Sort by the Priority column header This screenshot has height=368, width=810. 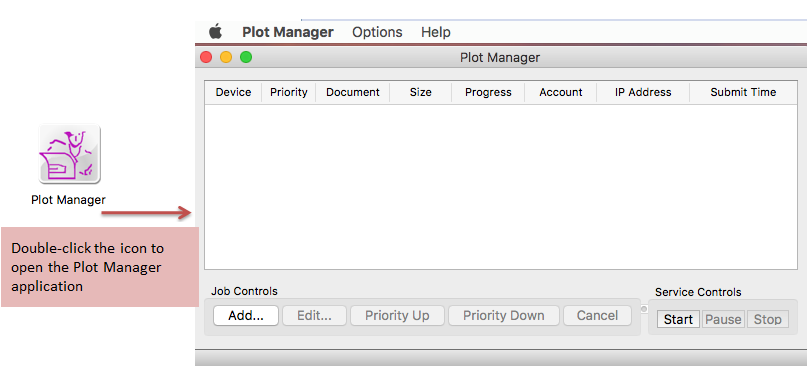tap(289, 93)
